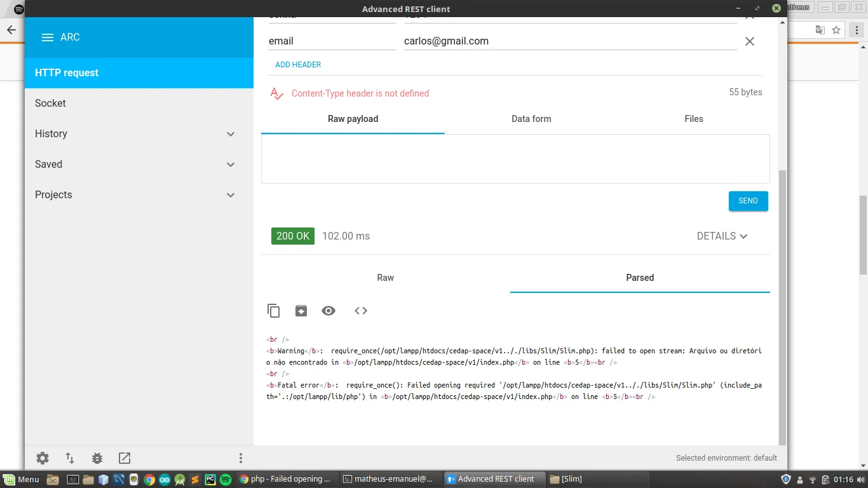868x488 pixels.
Task: Click ADD HEADER link
Action: pyautogui.click(x=298, y=65)
